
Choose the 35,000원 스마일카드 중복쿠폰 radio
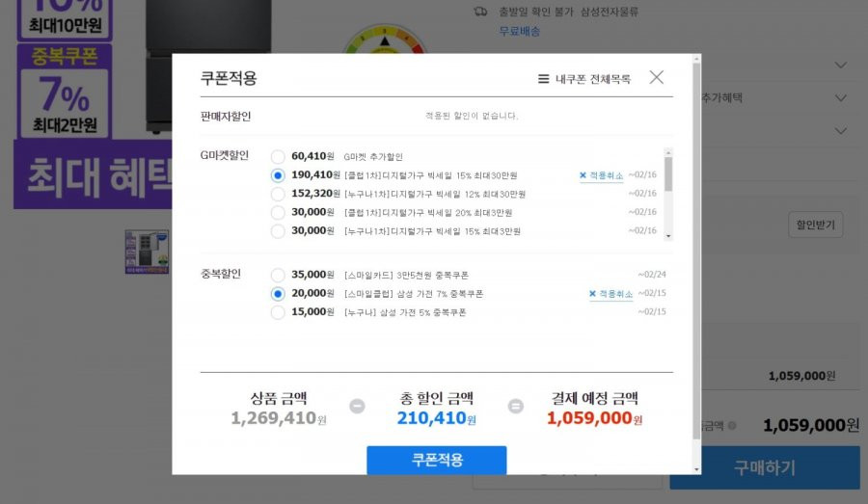click(278, 275)
